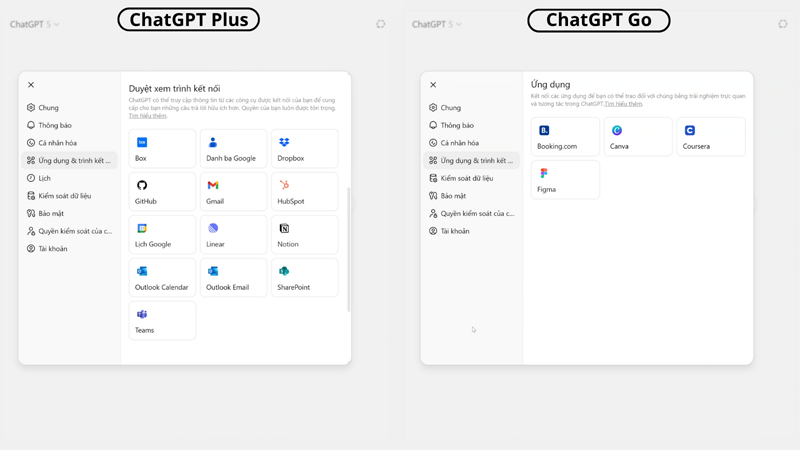Expand ChatGPT 5 model selector on Plus side
Image resolution: width=800 pixels, height=450 pixels.
(x=34, y=24)
